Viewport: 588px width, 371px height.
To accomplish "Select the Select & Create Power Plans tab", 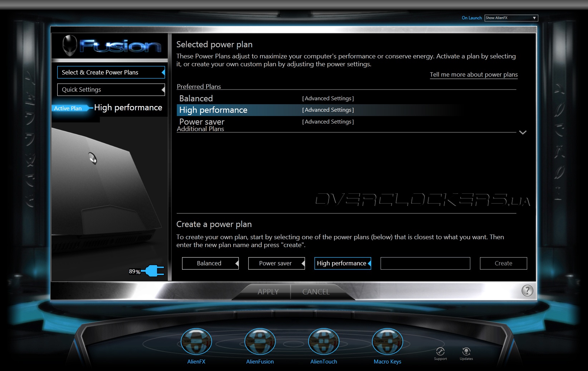I will [x=111, y=72].
